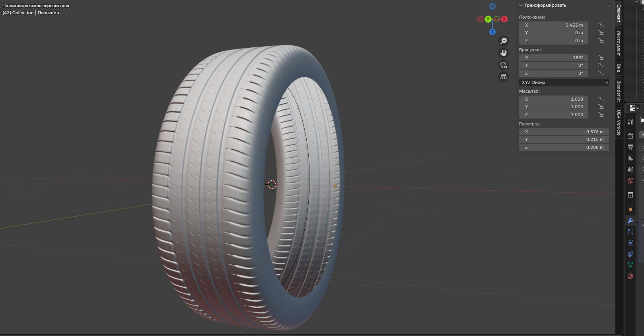The width and height of the screenshot is (644, 336).
Task: Toggle lock for Rotation X
Action: [x=601, y=58]
